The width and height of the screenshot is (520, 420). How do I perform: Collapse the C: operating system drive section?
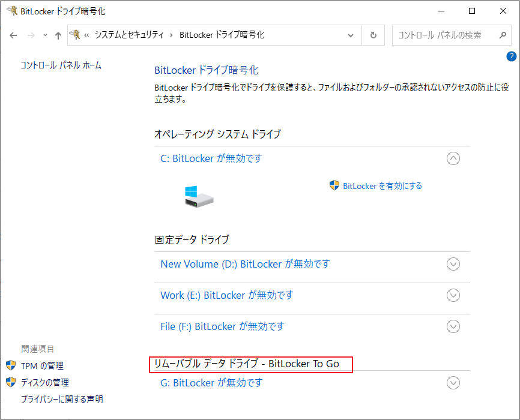click(453, 158)
